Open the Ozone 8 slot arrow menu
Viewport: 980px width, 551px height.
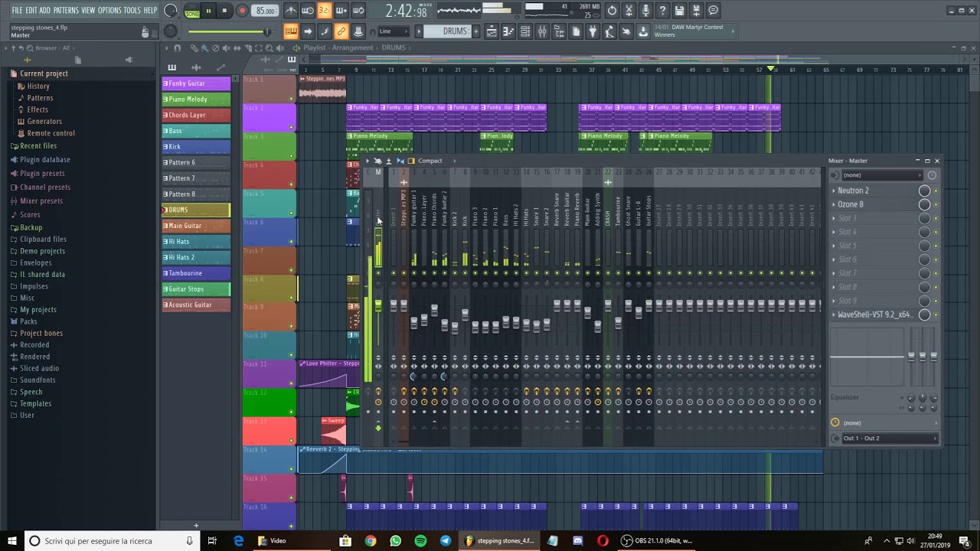point(834,204)
